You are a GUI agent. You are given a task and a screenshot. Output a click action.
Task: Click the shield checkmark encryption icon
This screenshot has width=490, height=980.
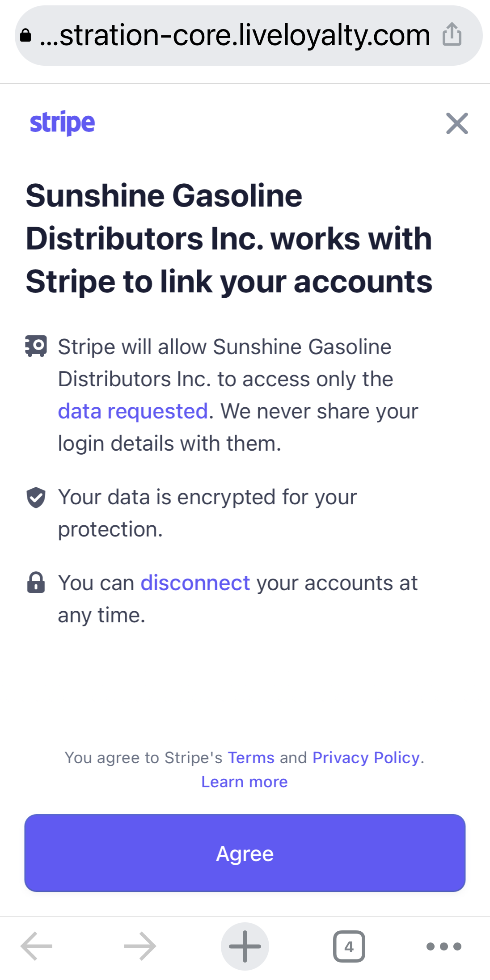point(36,498)
